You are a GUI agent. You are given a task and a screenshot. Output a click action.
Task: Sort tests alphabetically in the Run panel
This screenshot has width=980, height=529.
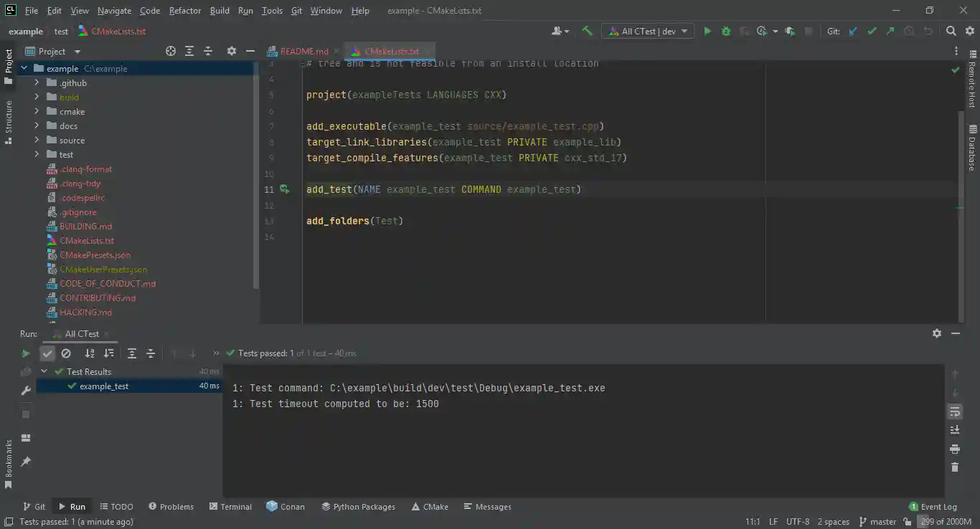[x=89, y=353]
